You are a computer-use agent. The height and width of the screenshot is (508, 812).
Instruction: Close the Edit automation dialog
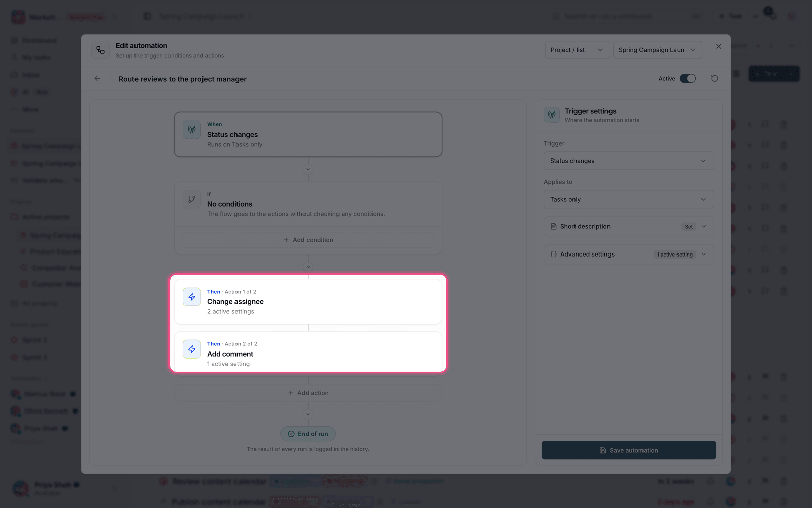click(x=719, y=46)
